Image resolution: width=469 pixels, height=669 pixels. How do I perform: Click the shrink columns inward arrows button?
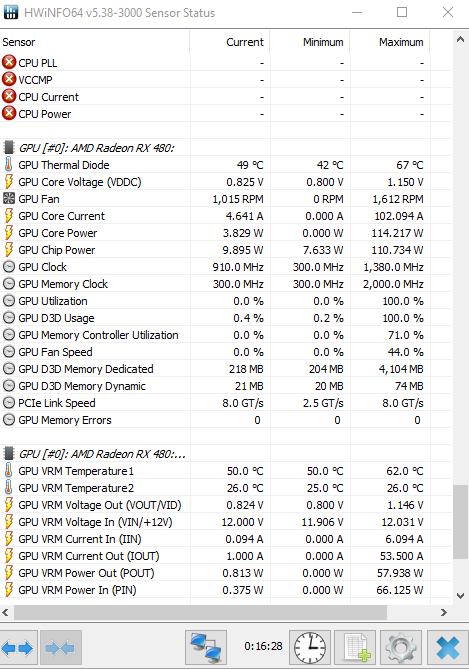[x=60, y=648]
